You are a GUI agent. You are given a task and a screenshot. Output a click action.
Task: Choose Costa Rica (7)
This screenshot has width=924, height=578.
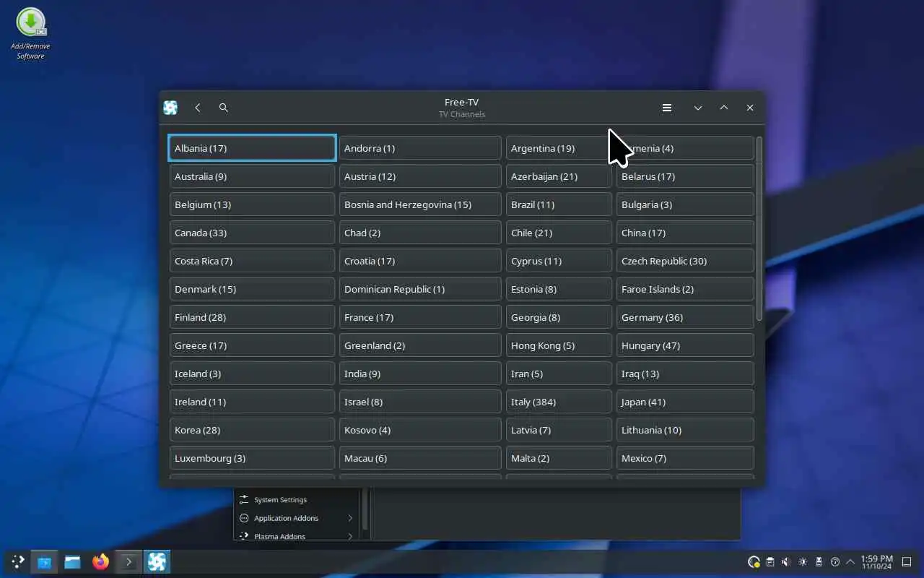click(x=252, y=261)
